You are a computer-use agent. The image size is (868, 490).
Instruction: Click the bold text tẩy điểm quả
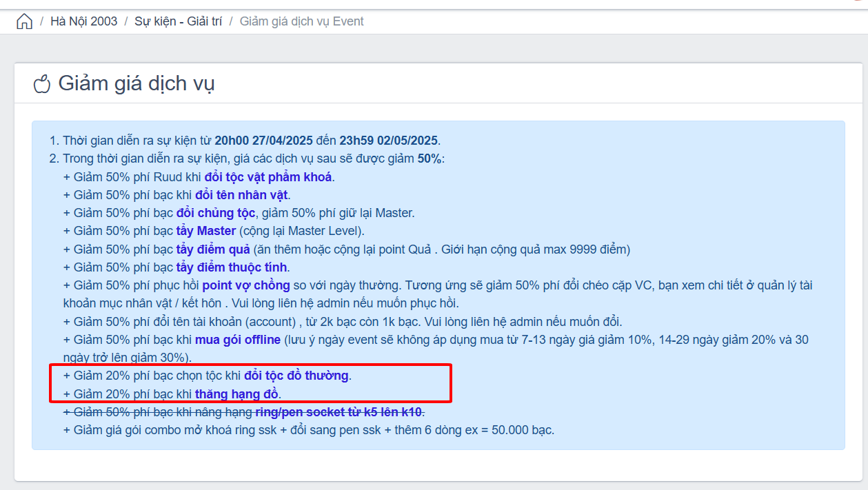[x=213, y=249]
